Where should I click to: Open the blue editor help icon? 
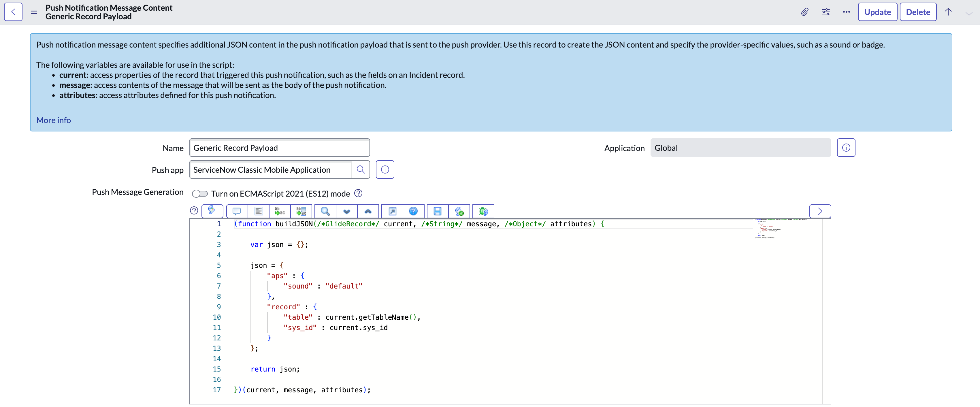[x=413, y=211]
